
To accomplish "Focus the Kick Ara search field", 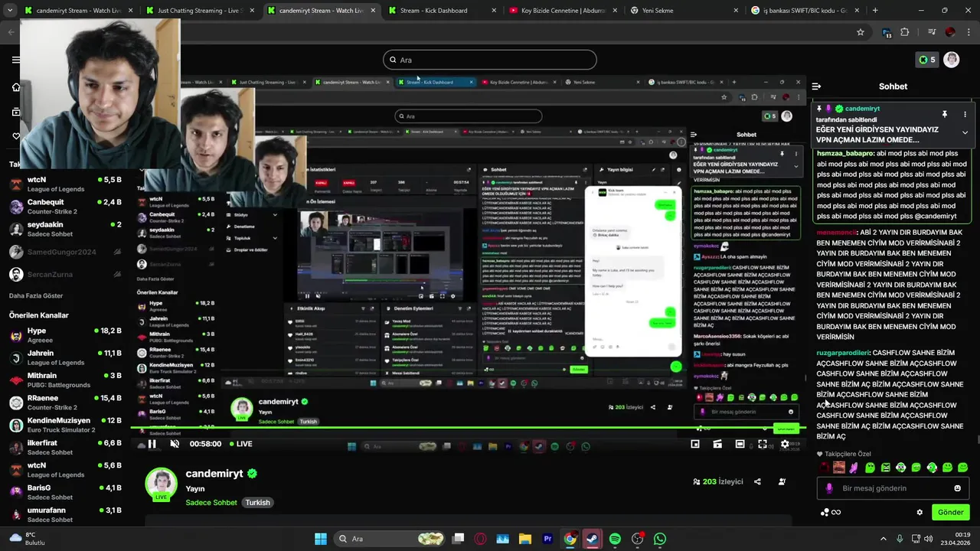I will (490, 60).
